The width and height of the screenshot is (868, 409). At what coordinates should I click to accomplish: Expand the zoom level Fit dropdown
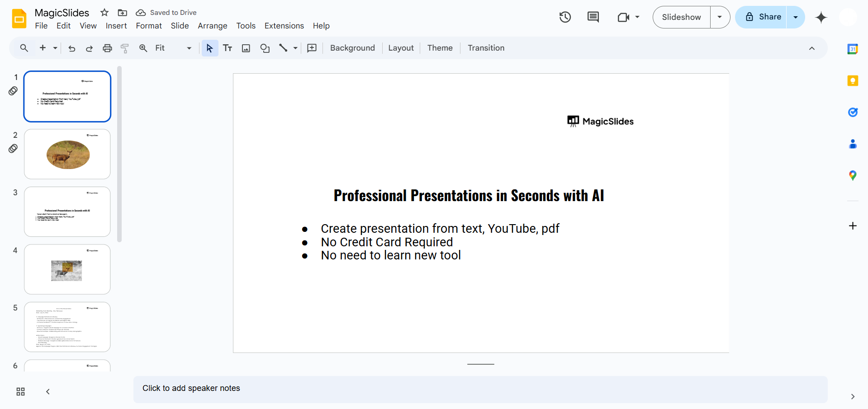[x=189, y=48]
